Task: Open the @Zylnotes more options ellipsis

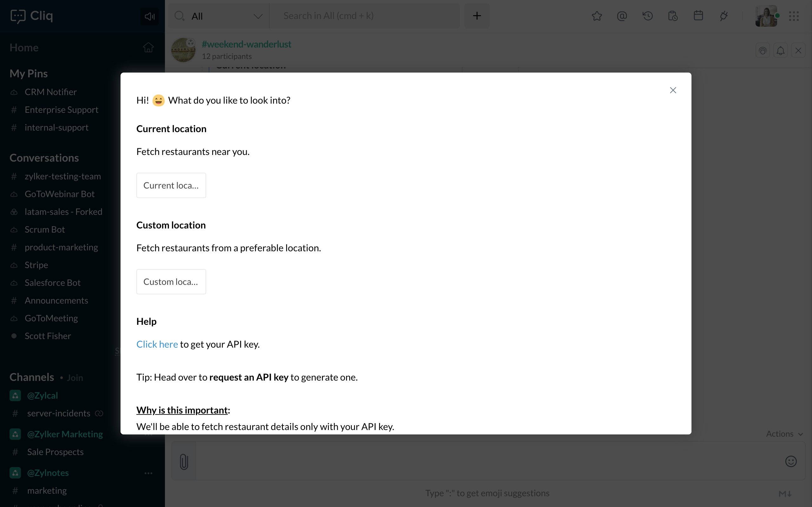Action: pyautogui.click(x=148, y=473)
